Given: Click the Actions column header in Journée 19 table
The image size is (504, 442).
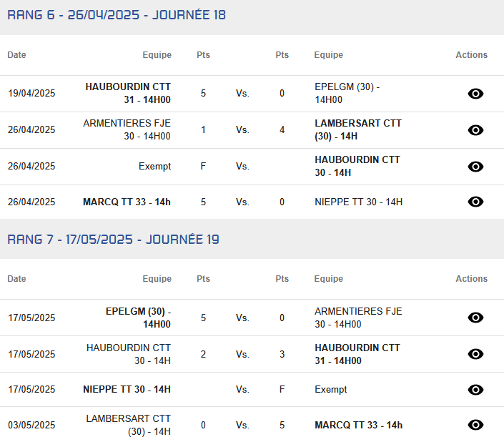Looking at the screenshot, I should tap(472, 279).
